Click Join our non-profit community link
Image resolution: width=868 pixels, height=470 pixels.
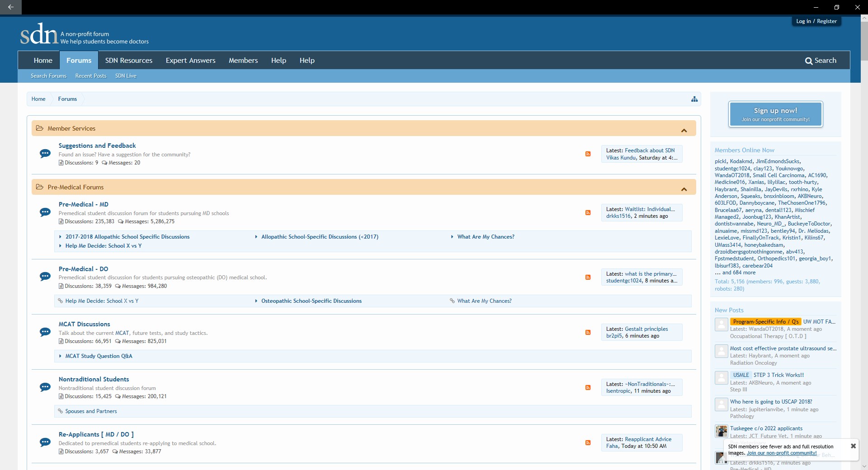tap(782, 453)
